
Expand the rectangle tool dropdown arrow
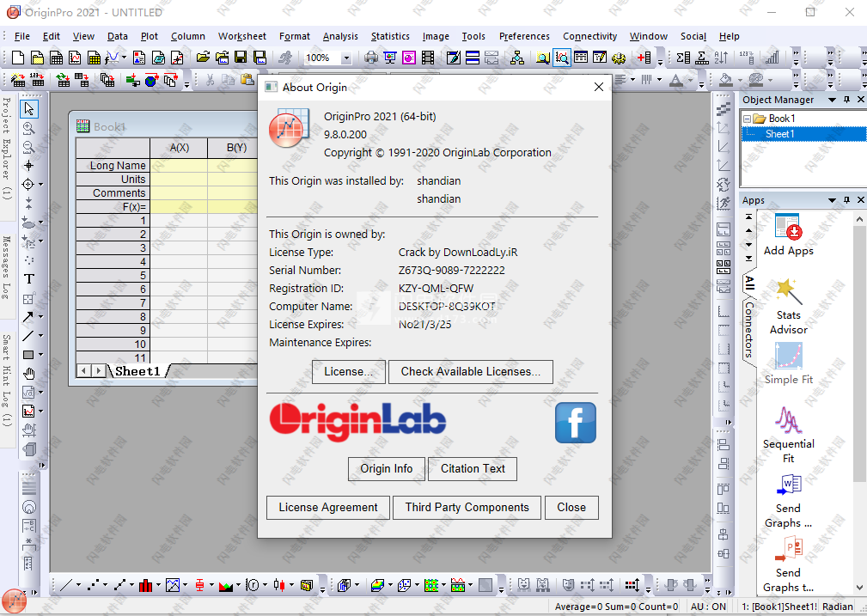[41, 355]
